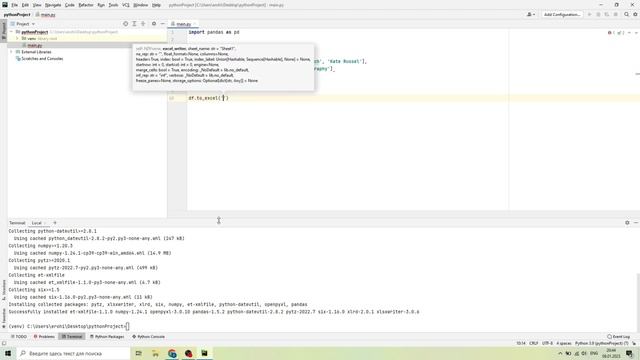Open the Problems tool window
This screenshot has width=640, height=360.
[44, 337]
